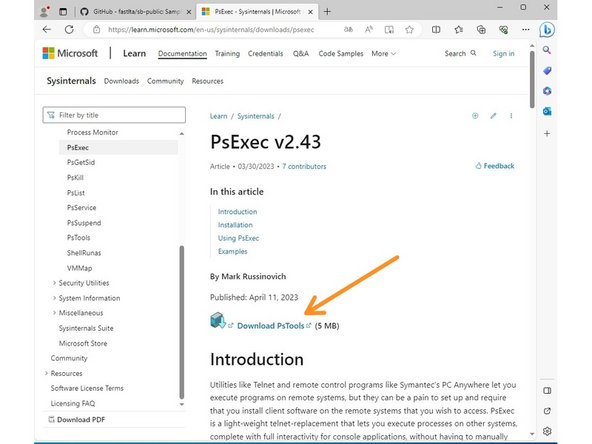Click the Filter by title input field

tap(114, 115)
